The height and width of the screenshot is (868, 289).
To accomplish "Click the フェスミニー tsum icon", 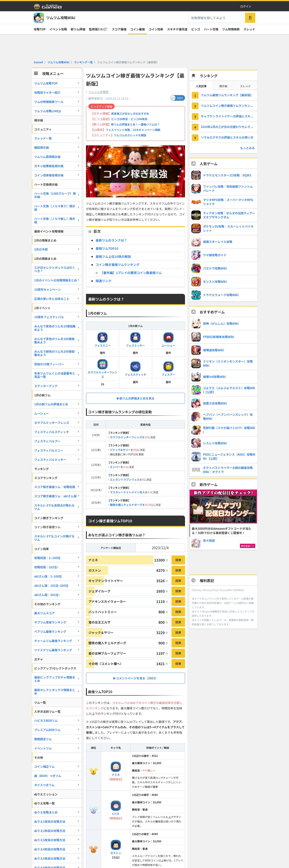I will click(x=102, y=337).
